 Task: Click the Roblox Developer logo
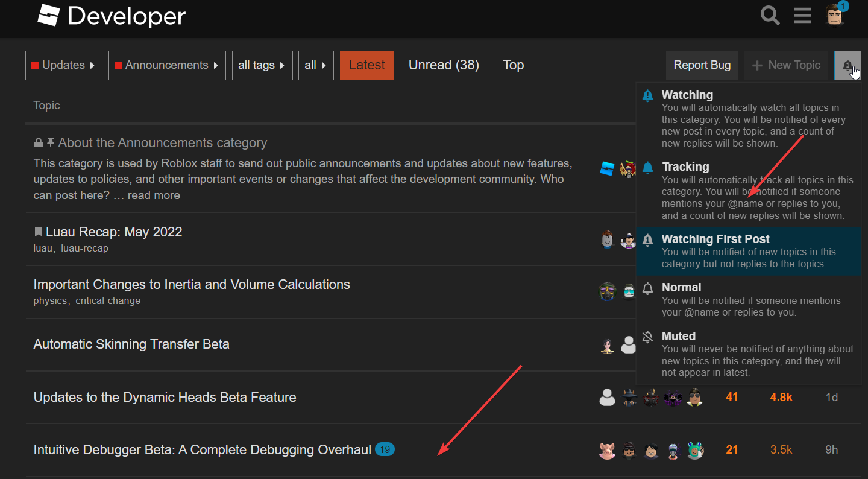tap(112, 16)
